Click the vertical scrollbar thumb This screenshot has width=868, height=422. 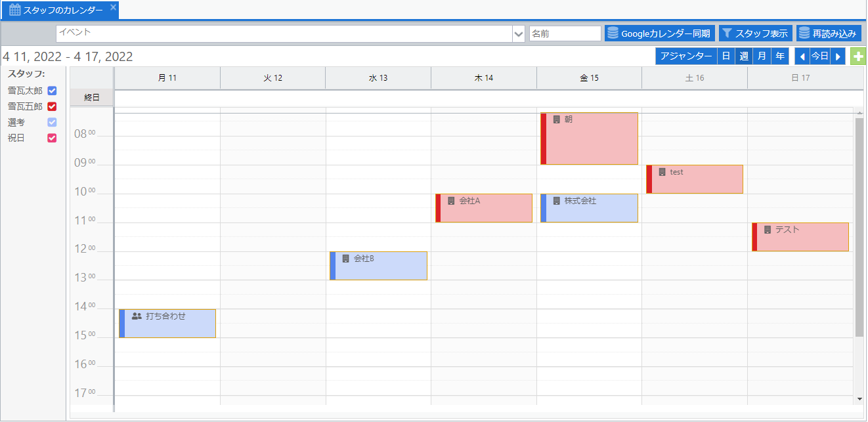tap(859, 227)
